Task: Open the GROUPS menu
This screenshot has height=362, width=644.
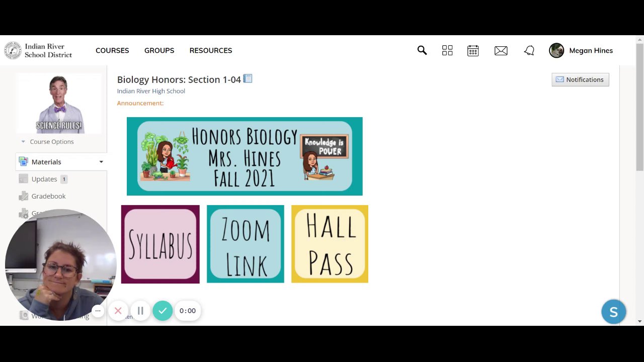Action: click(x=159, y=50)
